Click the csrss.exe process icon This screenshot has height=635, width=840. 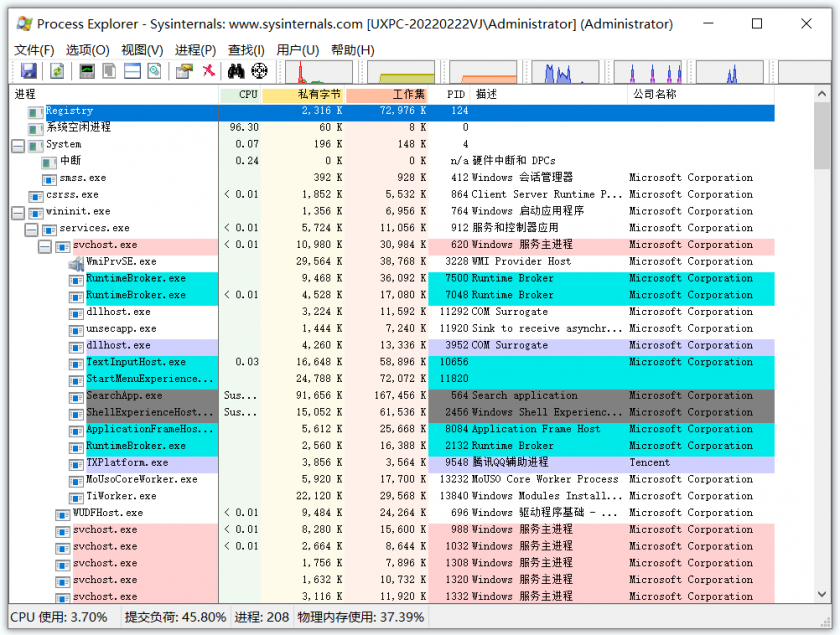coord(36,195)
